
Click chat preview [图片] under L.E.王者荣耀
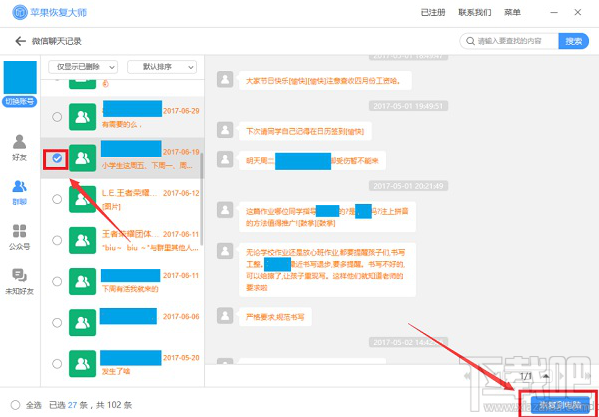pyautogui.click(x=111, y=207)
